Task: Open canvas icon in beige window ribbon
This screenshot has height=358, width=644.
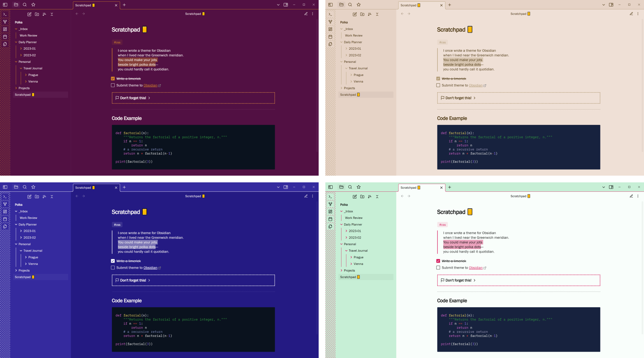Action: 330,29
